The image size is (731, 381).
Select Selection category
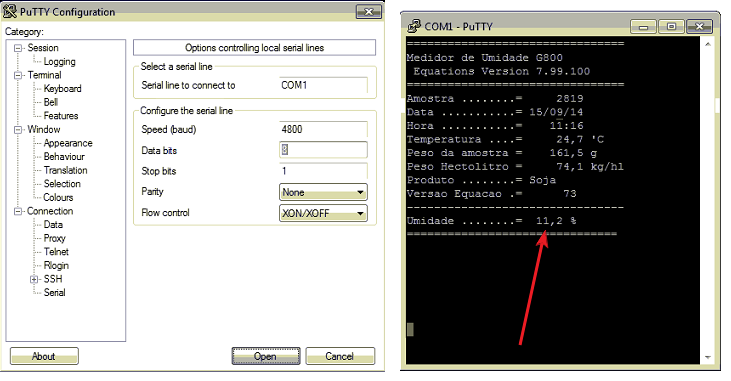(62, 184)
